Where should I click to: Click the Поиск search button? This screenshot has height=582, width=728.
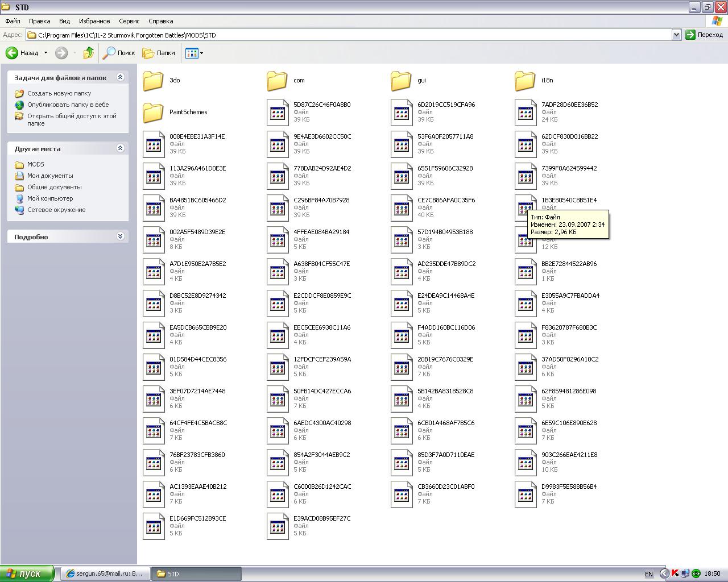point(119,53)
